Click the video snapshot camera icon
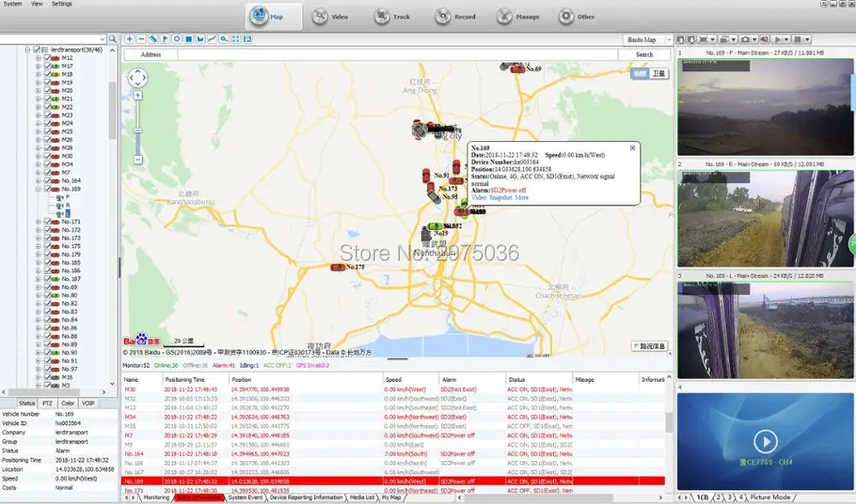Image resolution: width=856 pixels, height=504 pixels. click(x=746, y=39)
